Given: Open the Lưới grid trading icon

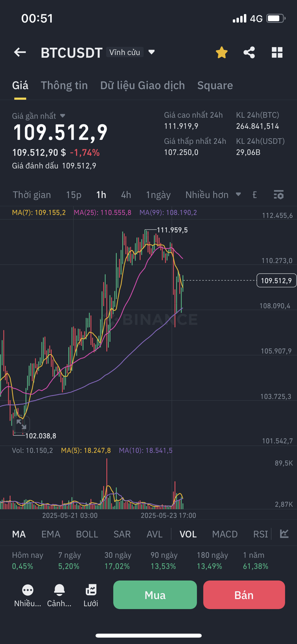Looking at the screenshot, I should (91, 596).
